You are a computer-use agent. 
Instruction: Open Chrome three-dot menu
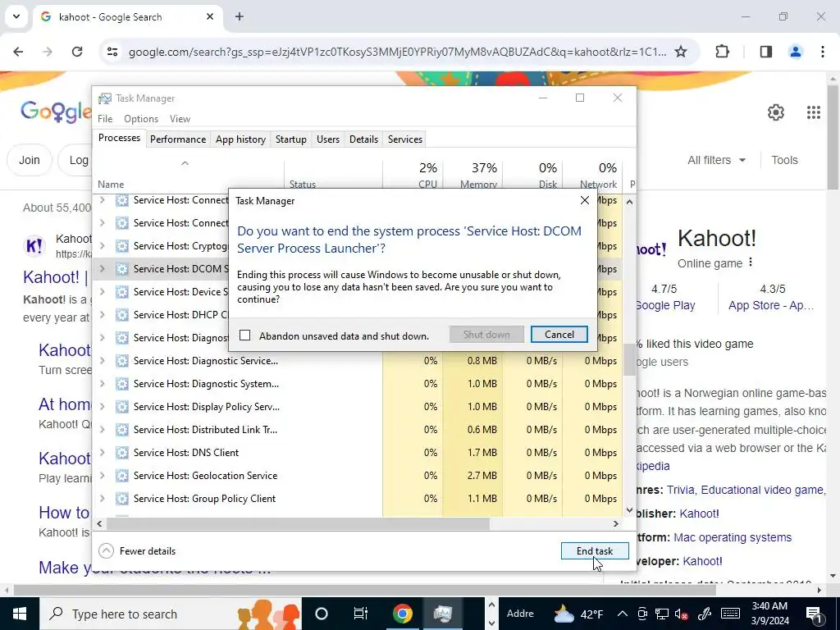(x=823, y=52)
